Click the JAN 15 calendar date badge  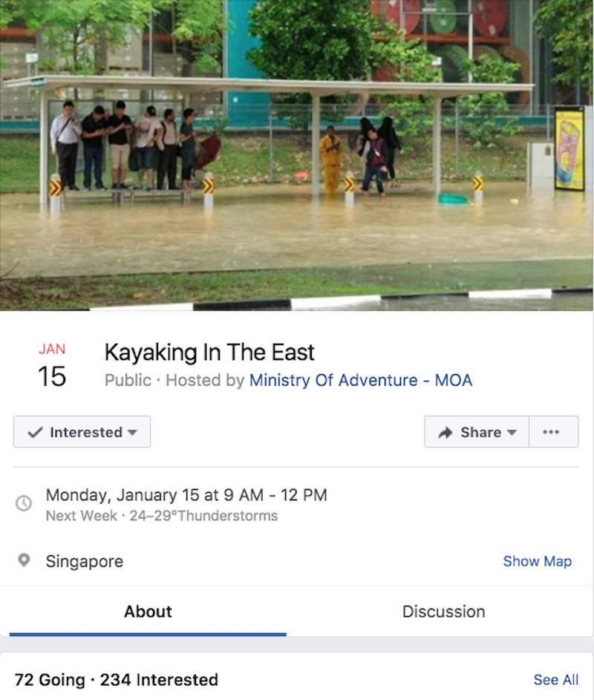pyautogui.click(x=52, y=366)
